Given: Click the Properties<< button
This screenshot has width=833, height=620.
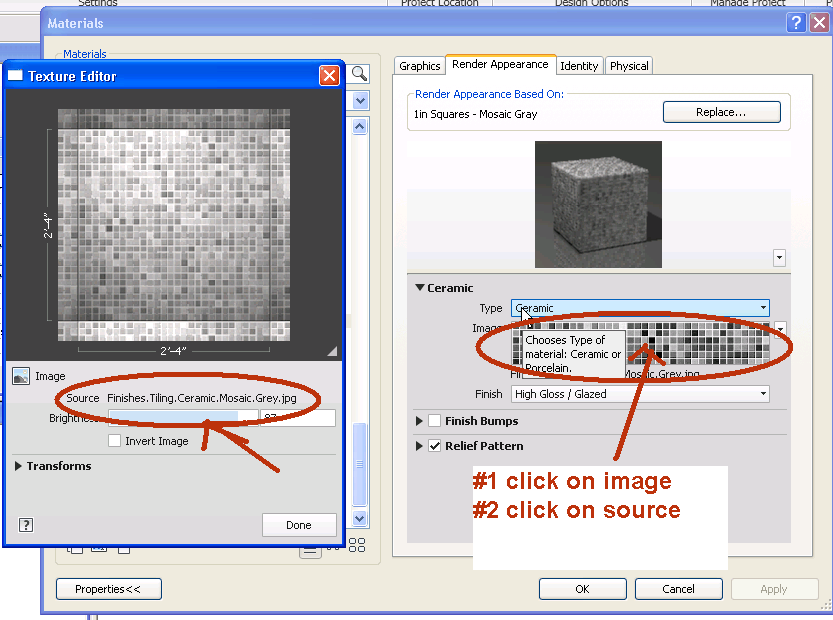Looking at the screenshot, I should point(108,589).
